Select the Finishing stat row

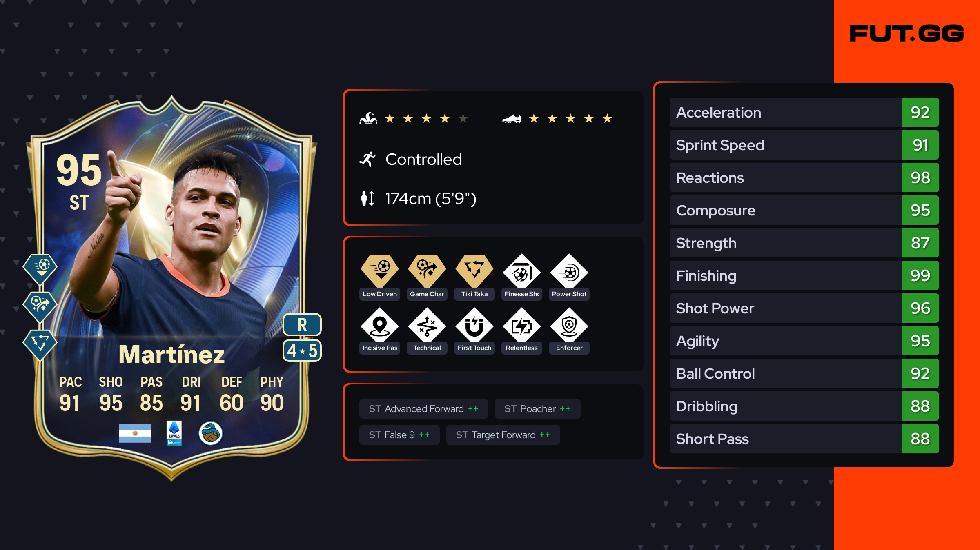point(804,275)
